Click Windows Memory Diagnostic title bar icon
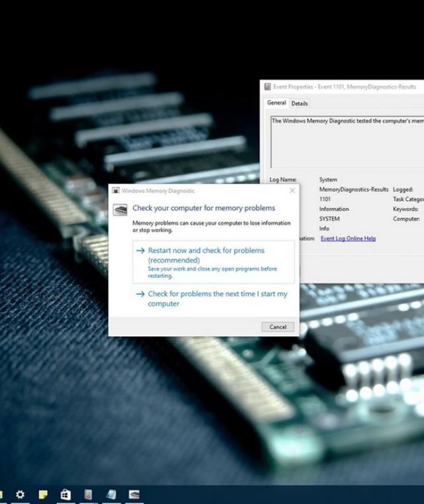 116,190
